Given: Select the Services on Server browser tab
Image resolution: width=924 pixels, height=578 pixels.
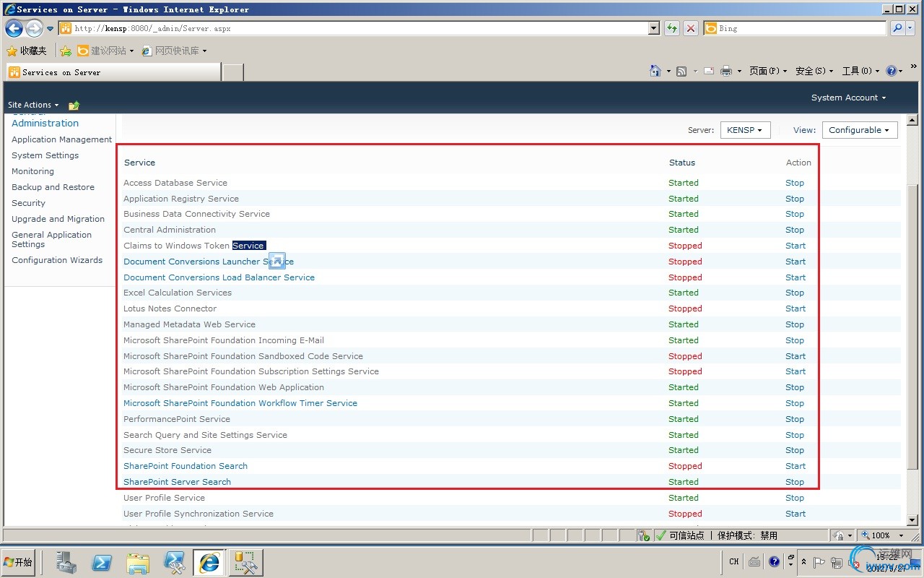Looking at the screenshot, I should pyautogui.click(x=113, y=72).
